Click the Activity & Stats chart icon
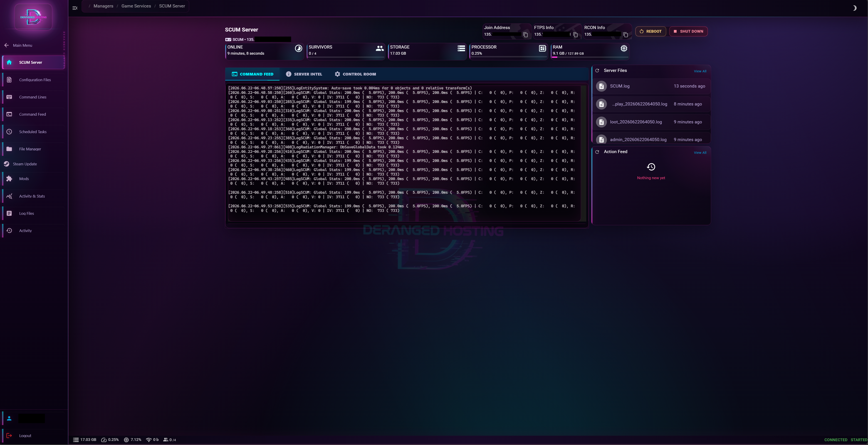Viewport: 868px width, 445px height. coord(9,196)
